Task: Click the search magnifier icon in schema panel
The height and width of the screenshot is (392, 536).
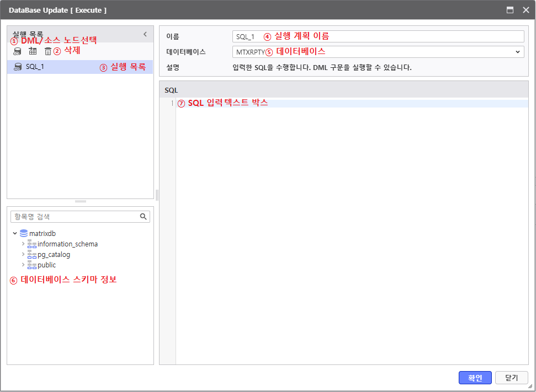Action: [144, 217]
